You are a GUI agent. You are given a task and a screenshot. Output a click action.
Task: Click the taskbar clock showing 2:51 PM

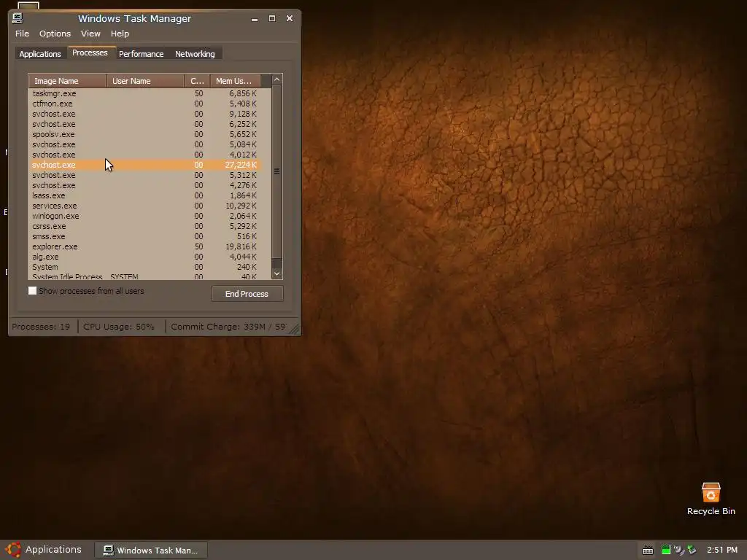(x=721, y=550)
